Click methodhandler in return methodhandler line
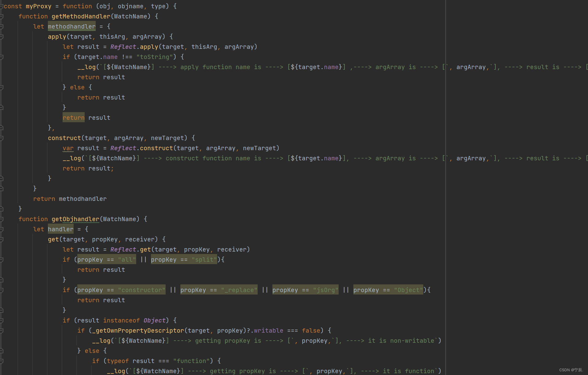This screenshot has width=588, height=375. [83, 199]
